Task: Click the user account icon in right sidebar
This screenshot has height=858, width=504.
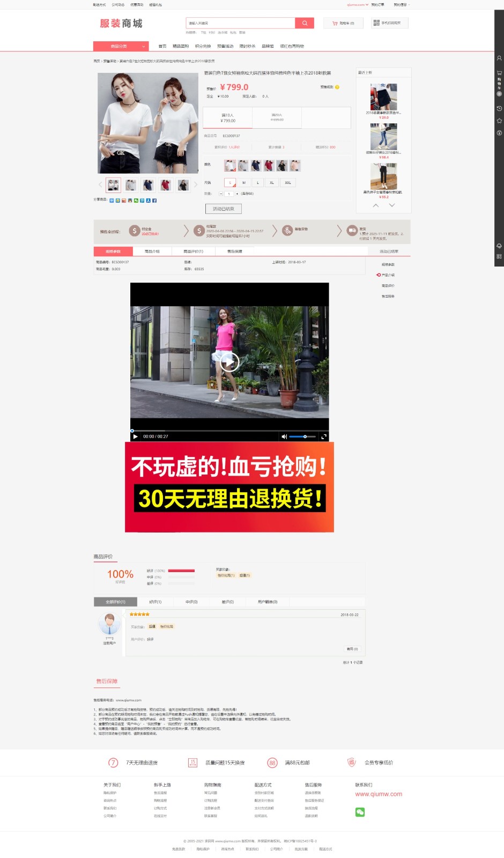Action: click(x=499, y=58)
